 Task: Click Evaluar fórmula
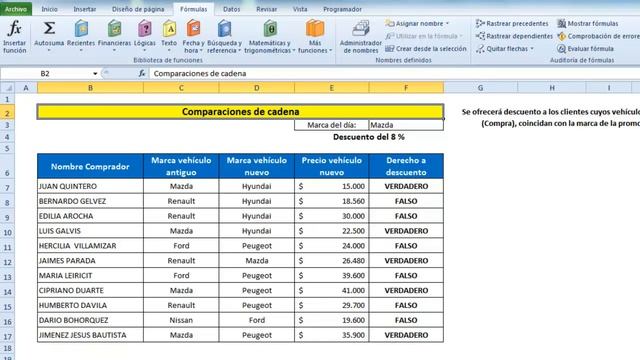(x=585, y=49)
